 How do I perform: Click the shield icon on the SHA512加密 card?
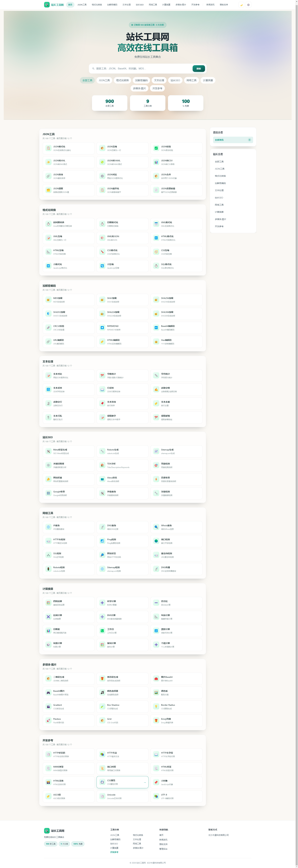(48, 314)
